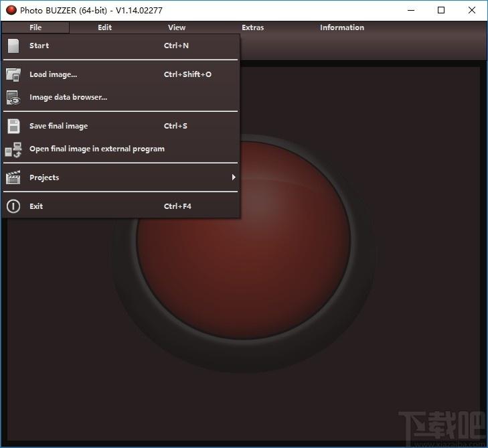Click the red Photo BUZZER app icon
This screenshot has height=448, width=488.
click(11, 10)
